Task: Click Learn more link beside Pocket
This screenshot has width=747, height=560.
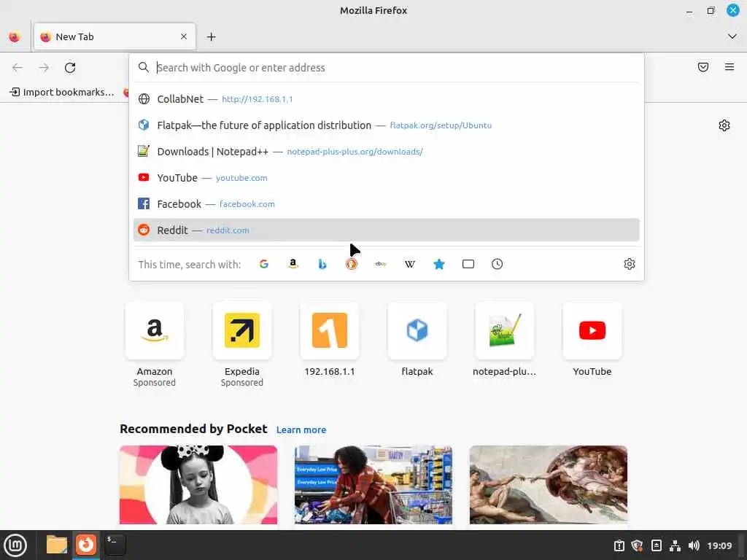Action: click(301, 430)
